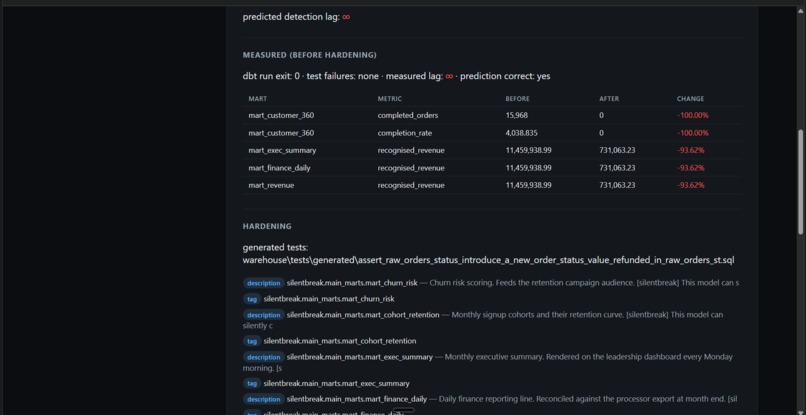The width and height of the screenshot is (806, 415).
Task: Select the 'tag' badge for mart_exec_summary
Action: pyautogui.click(x=252, y=384)
